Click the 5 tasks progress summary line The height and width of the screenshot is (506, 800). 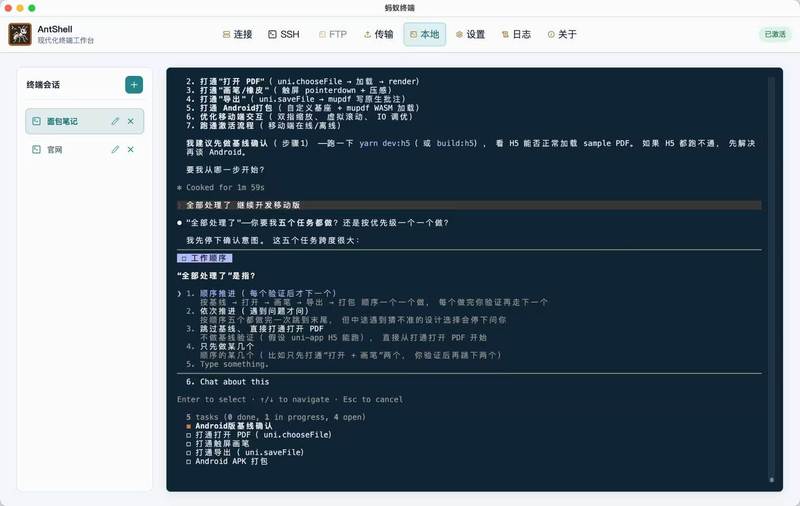coord(276,417)
